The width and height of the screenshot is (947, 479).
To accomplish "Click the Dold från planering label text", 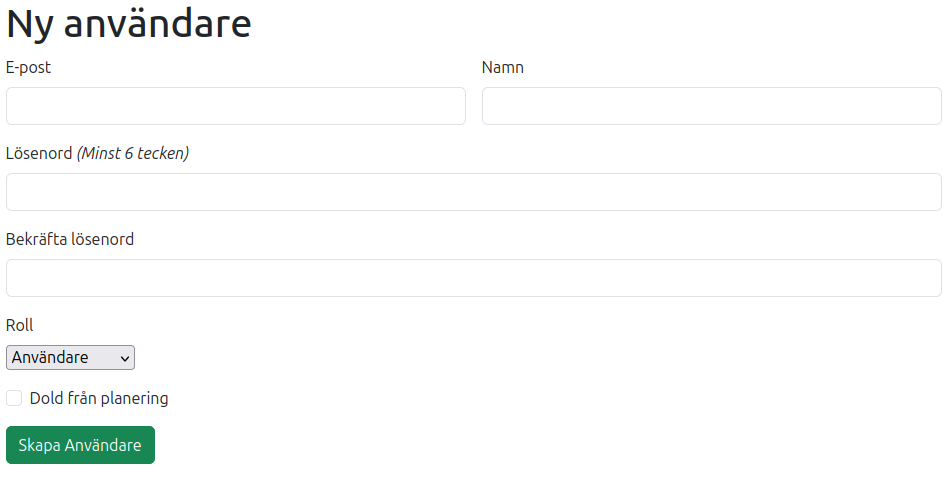I will click(x=99, y=398).
